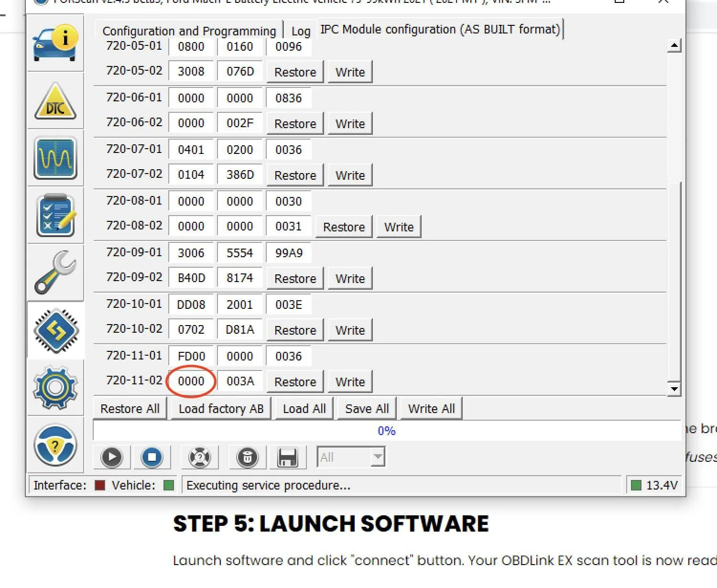Open the service procedures wrench icon

[x=55, y=273]
